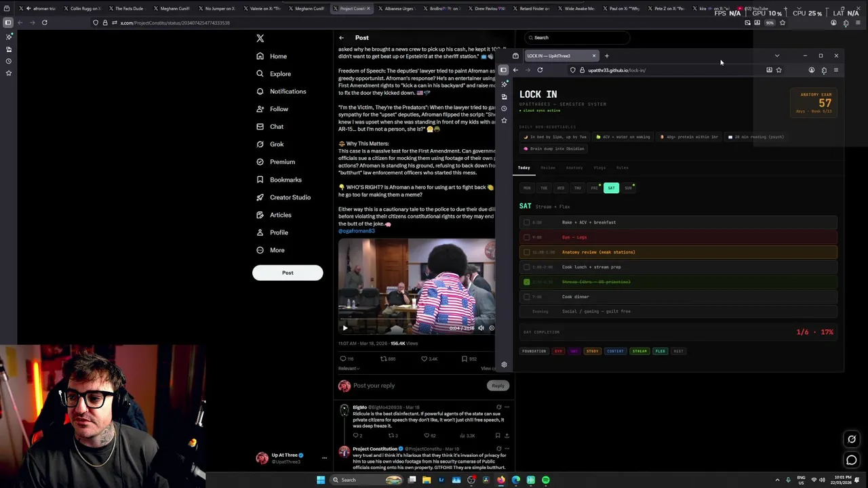Screen dimensions: 868x488
Task: Click the STUDY category tag
Action: (x=593, y=351)
